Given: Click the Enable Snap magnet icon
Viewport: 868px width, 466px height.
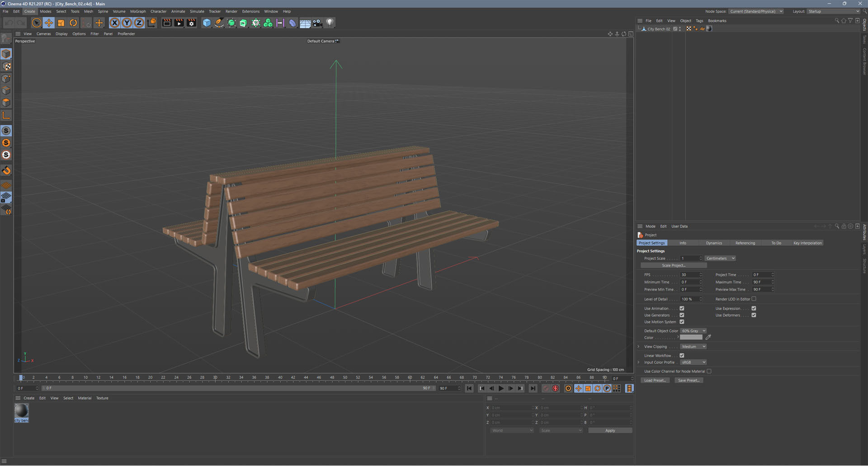Looking at the screenshot, I should pos(6,170).
